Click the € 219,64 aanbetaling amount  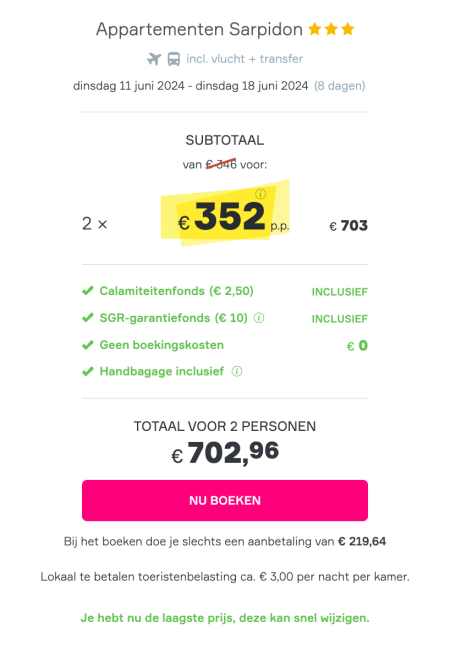click(x=362, y=541)
